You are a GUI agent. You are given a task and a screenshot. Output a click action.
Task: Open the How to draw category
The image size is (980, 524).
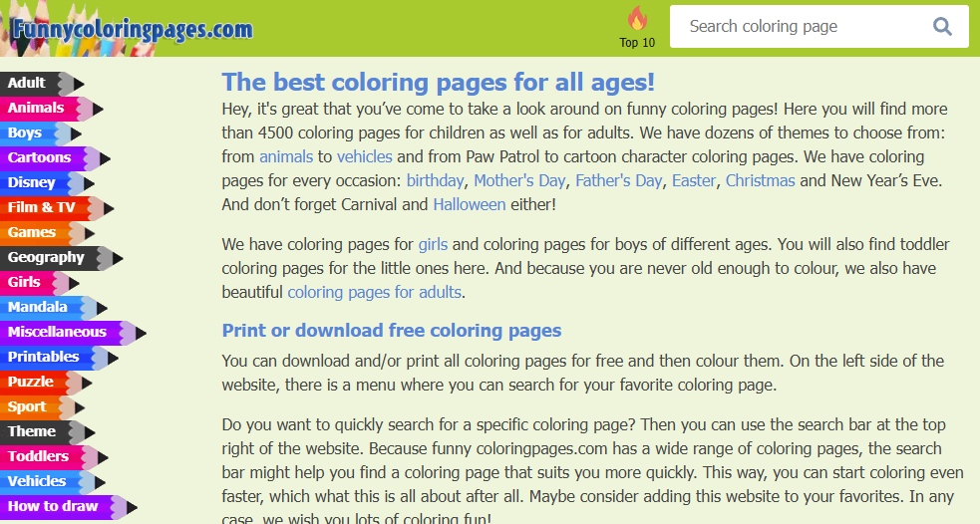click(68, 508)
